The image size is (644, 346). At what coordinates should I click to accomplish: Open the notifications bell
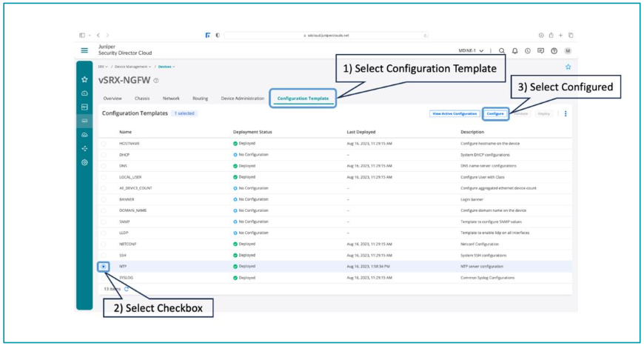coord(514,51)
